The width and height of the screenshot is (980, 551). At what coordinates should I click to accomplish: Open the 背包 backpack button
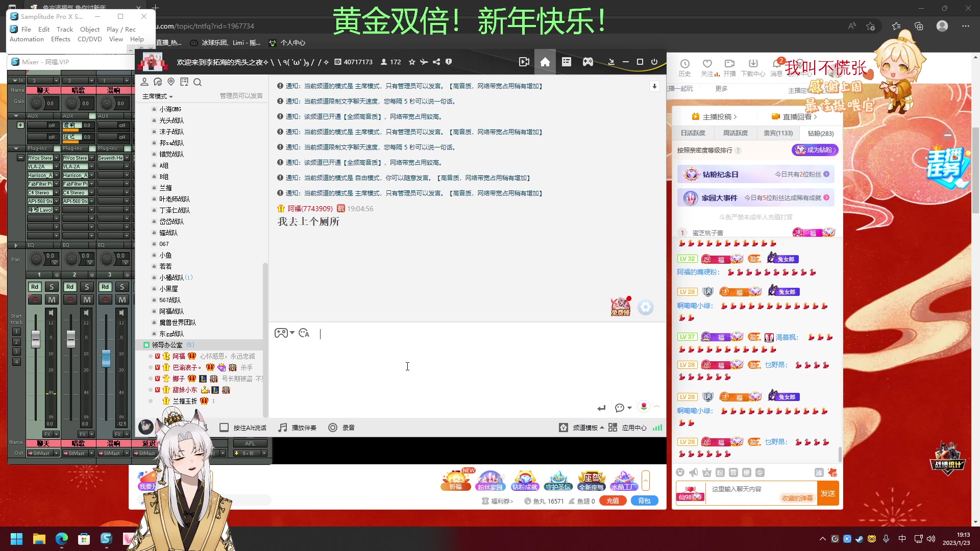point(644,501)
